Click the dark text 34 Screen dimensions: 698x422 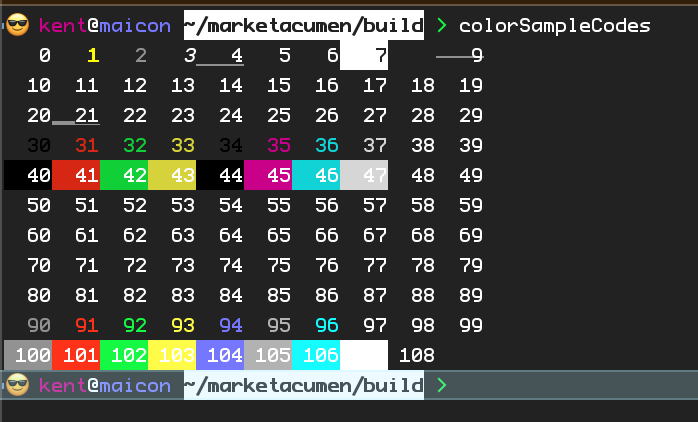[x=231, y=146]
